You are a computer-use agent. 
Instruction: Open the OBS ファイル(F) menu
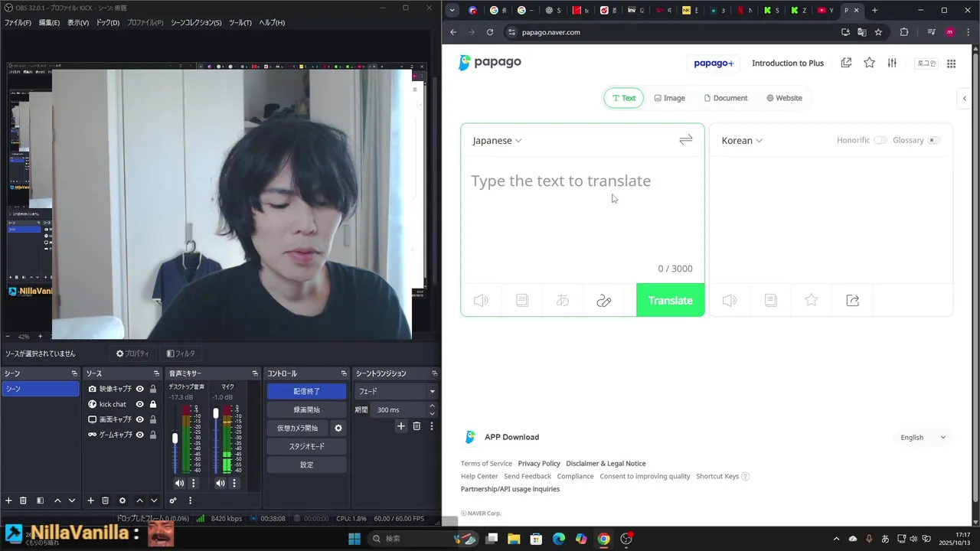[x=18, y=22]
